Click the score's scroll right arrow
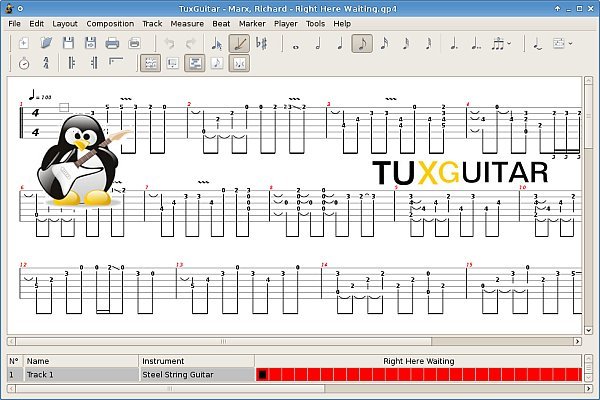600x400 pixels. (577, 341)
